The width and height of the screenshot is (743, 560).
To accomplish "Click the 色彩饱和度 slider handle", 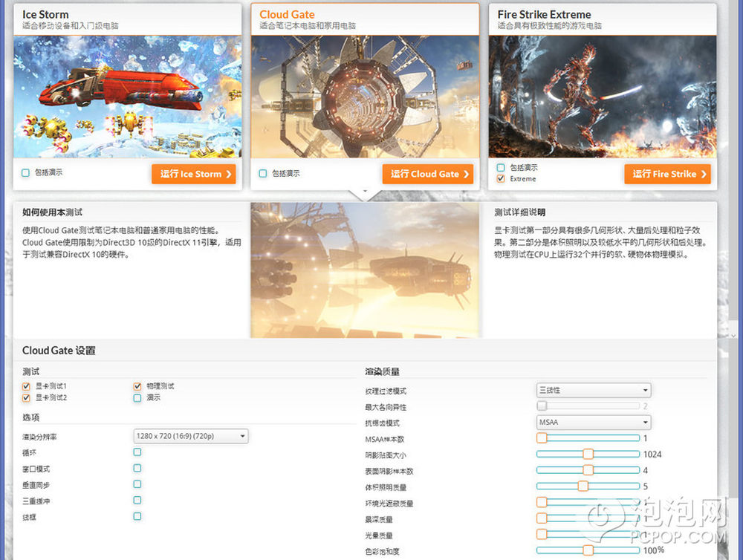I will pyautogui.click(x=588, y=550).
